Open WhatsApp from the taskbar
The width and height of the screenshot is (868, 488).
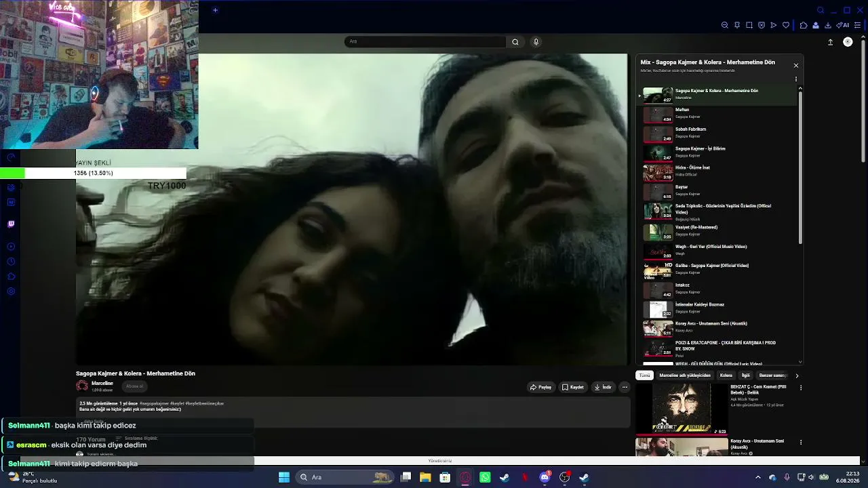485,477
